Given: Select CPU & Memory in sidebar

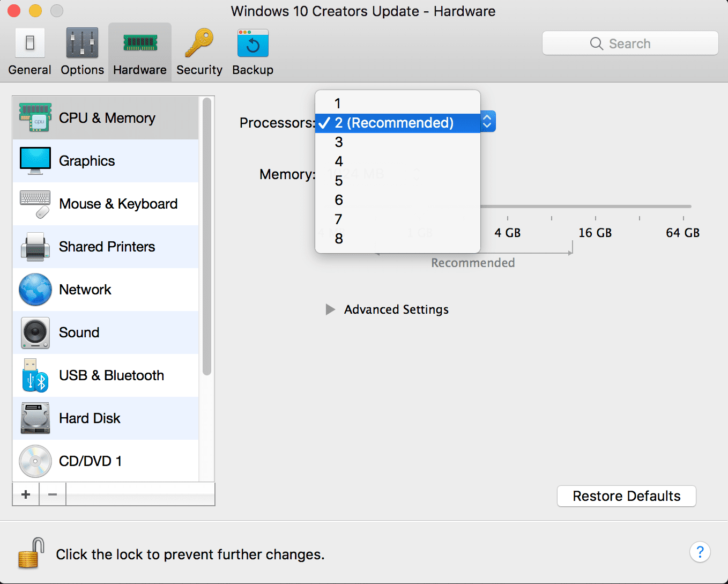Looking at the screenshot, I should [x=106, y=118].
